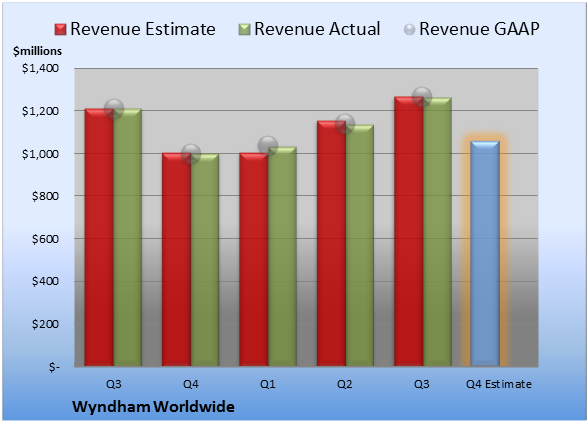Click the GAAP sphere marker above Q2
Image resolution: width=588 pixels, height=422 pixels.
coord(345,124)
